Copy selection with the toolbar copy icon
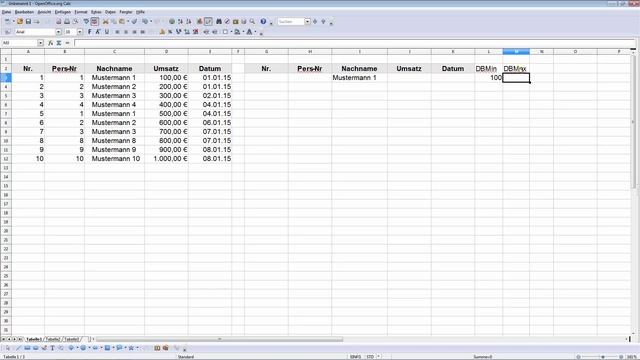This screenshot has height=360, width=640. pyautogui.click(x=114, y=21)
